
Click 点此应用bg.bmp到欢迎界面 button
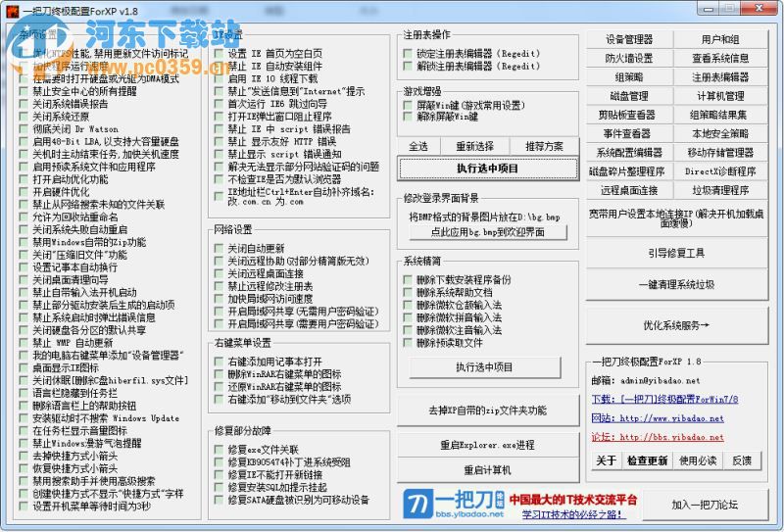tap(488, 232)
